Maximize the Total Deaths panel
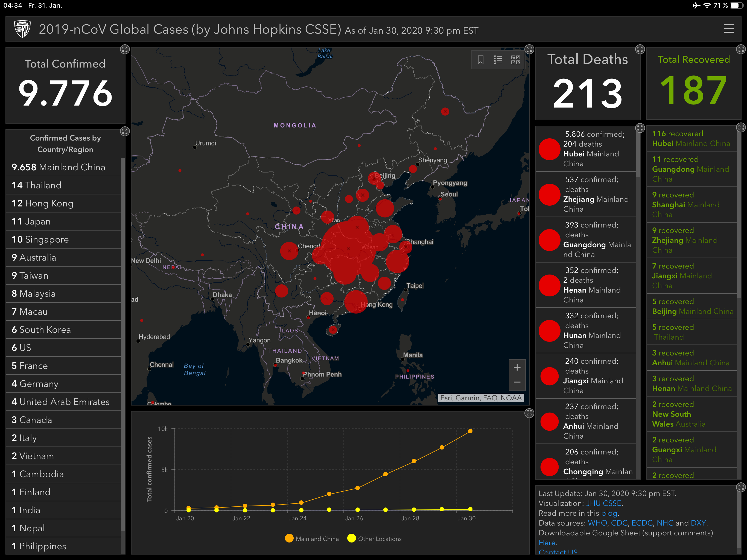The image size is (747, 560). click(x=640, y=49)
